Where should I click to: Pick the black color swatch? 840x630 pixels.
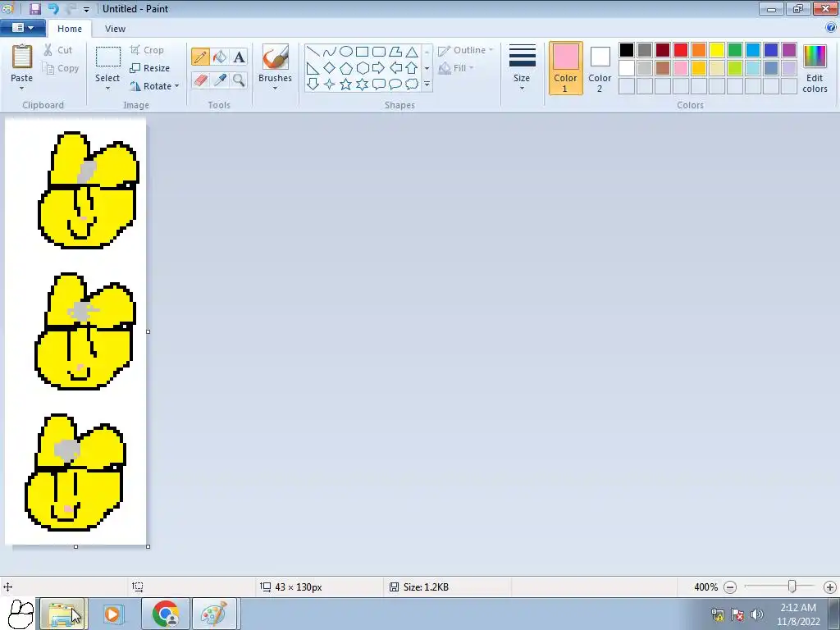click(x=627, y=50)
